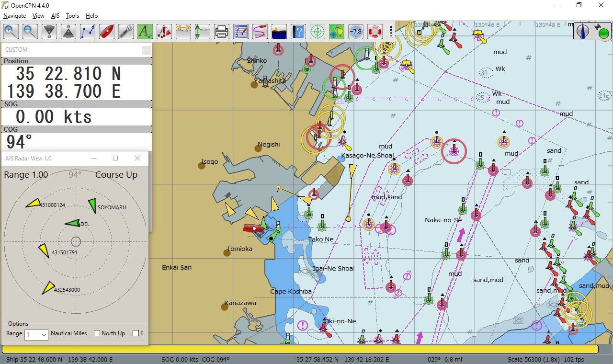
Task: Click the green GPS status icon
Action: click(603, 34)
